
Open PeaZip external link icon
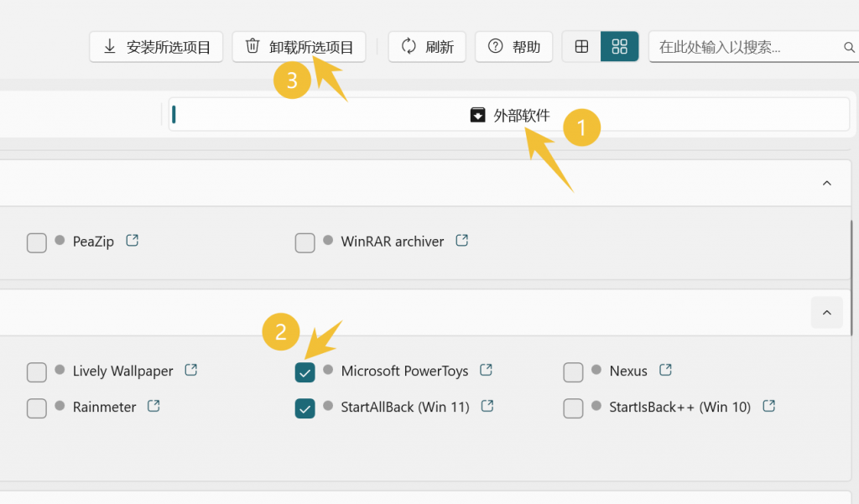(x=132, y=241)
